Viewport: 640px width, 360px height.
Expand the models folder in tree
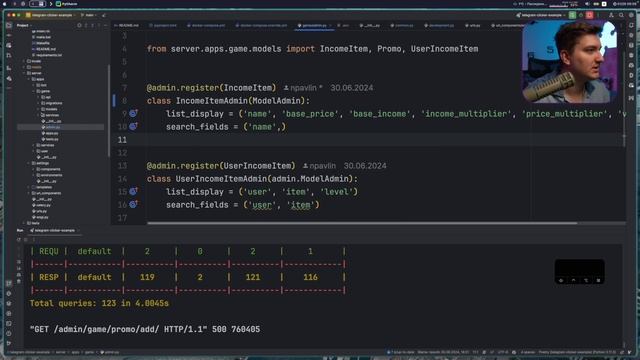tap(39, 109)
